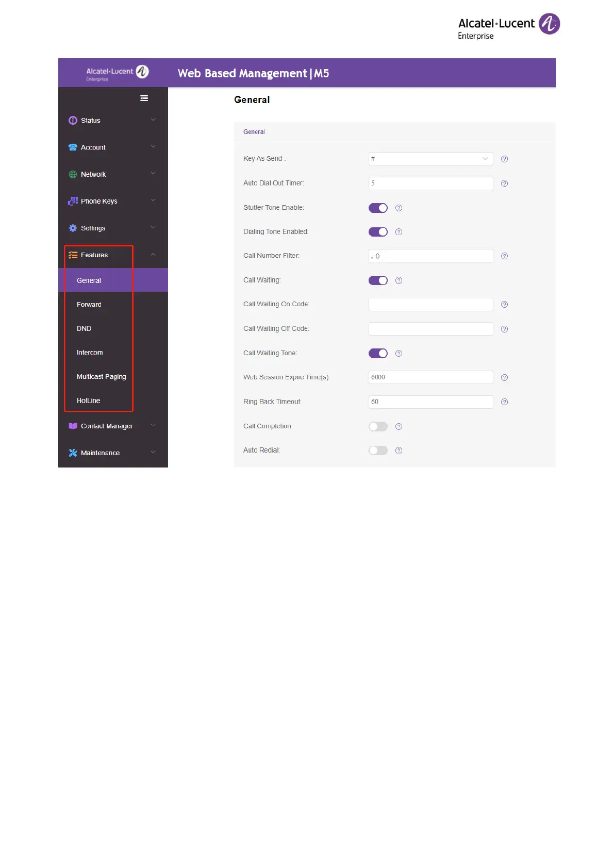Open the Key As Send dropdown

click(430, 159)
